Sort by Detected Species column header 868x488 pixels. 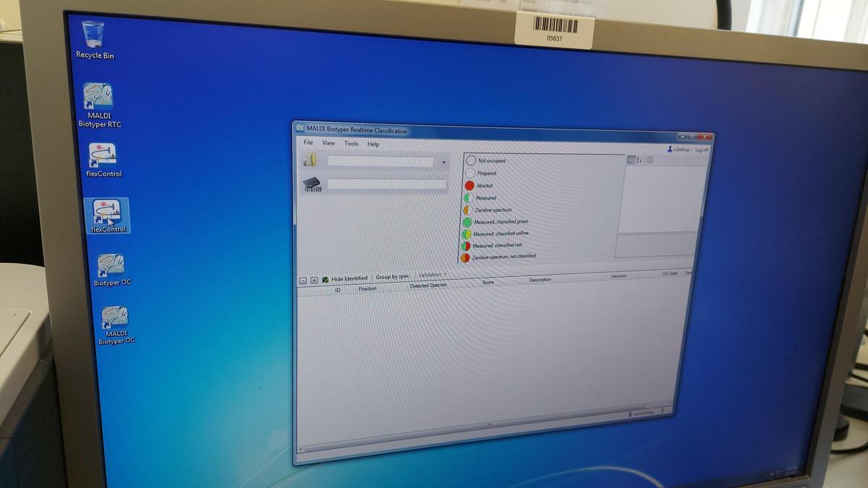click(x=428, y=286)
